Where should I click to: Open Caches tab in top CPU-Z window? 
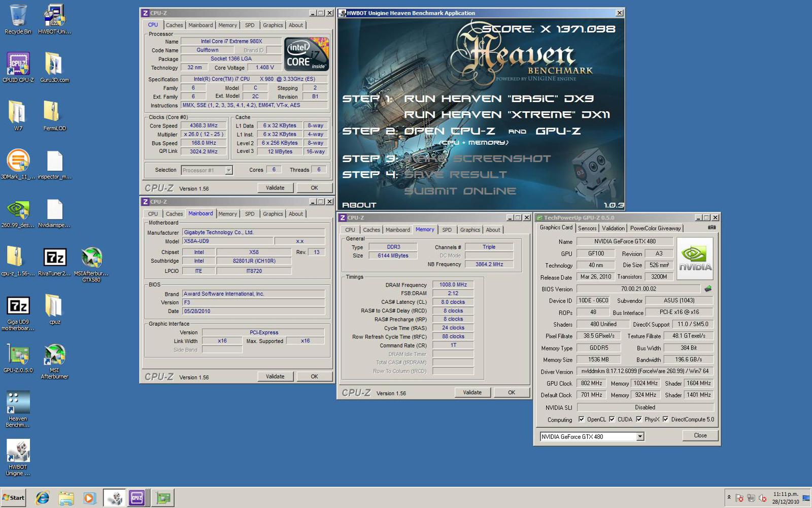pos(174,25)
